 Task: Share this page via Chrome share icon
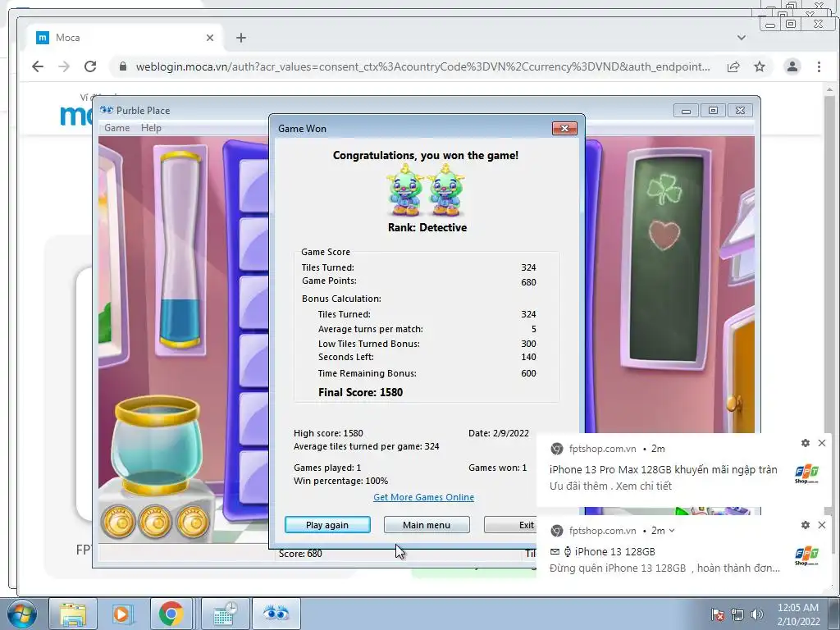click(733, 66)
